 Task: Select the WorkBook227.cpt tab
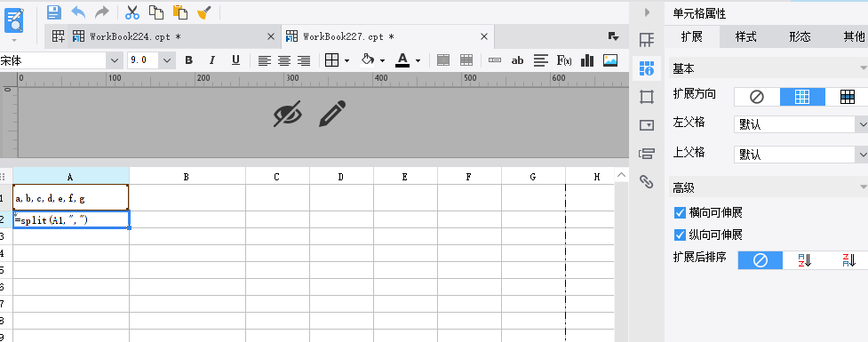pyautogui.click(x=348, y=36)
